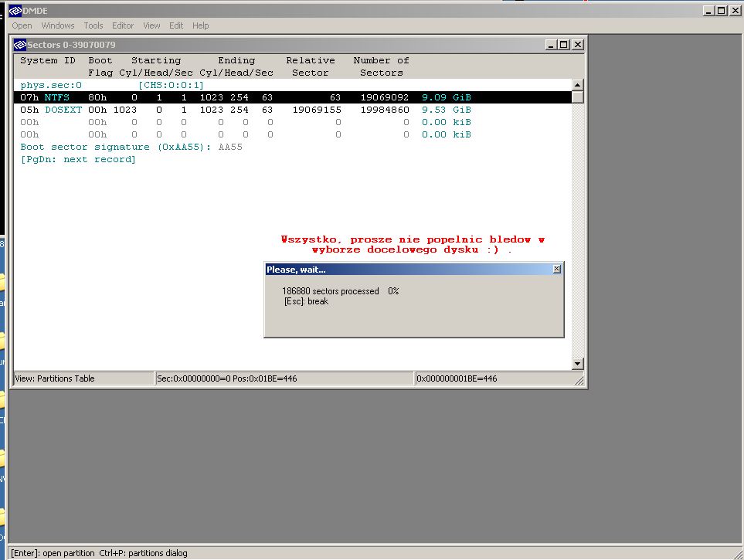Close the Sectors 0-39070079 window

tap(577, 45)
